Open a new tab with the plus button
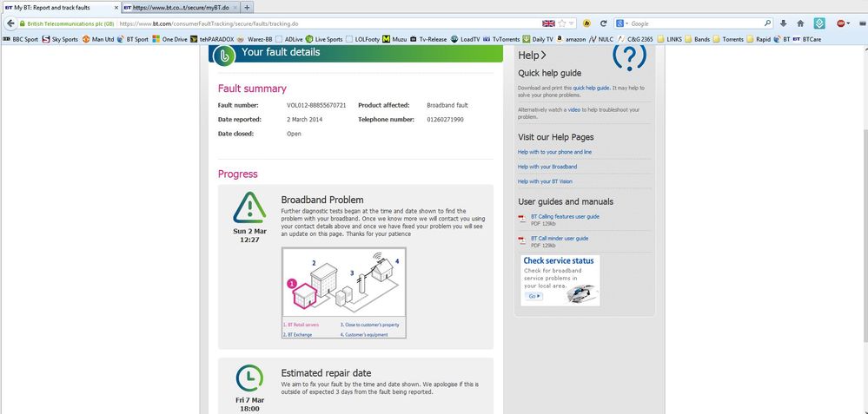This screenshot has width=868, height=414. pyautogui.click(x=247, y=7)
